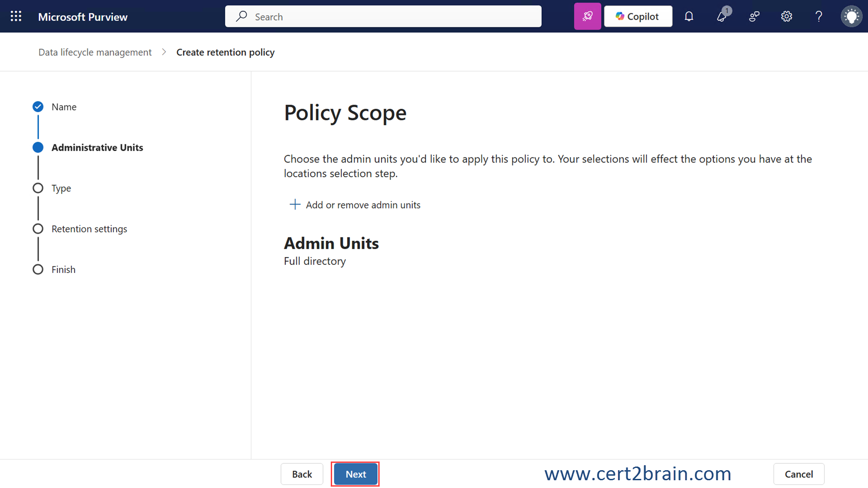Click the community feedback people icon
Viewport: 868px width, 488px height.
pyautogui.click(x=754, y=16)
